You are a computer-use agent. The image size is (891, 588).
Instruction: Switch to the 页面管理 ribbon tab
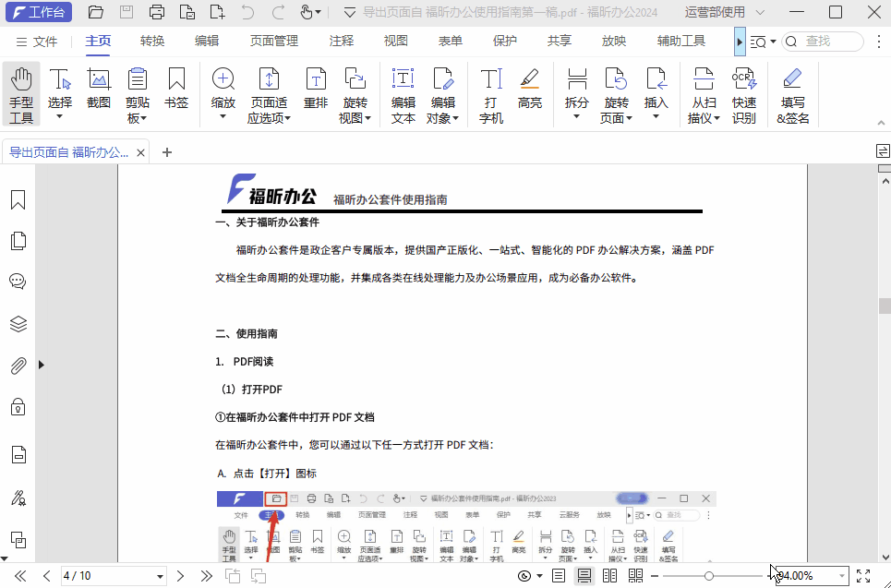coord(273,41)
